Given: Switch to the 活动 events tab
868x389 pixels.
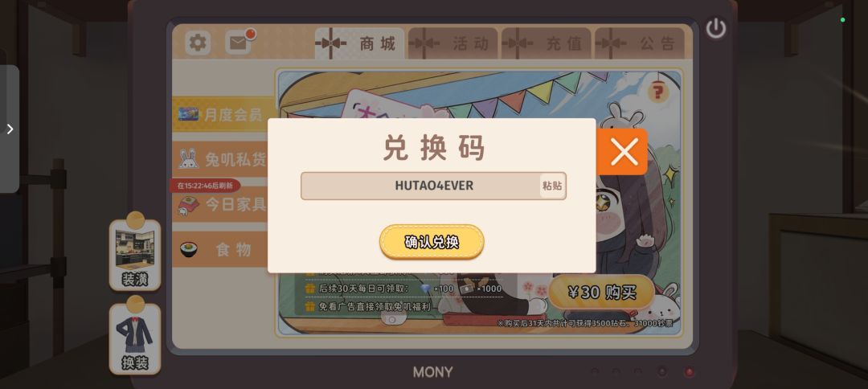Looking at the screenshot, I should (x=453, y=43).
